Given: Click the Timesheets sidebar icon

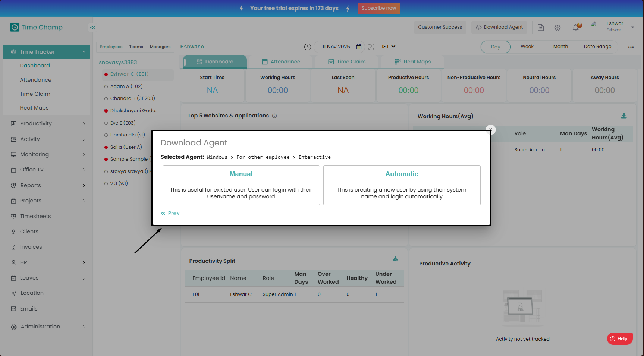Looking at the screenshot, I should [x=13, y=216].
